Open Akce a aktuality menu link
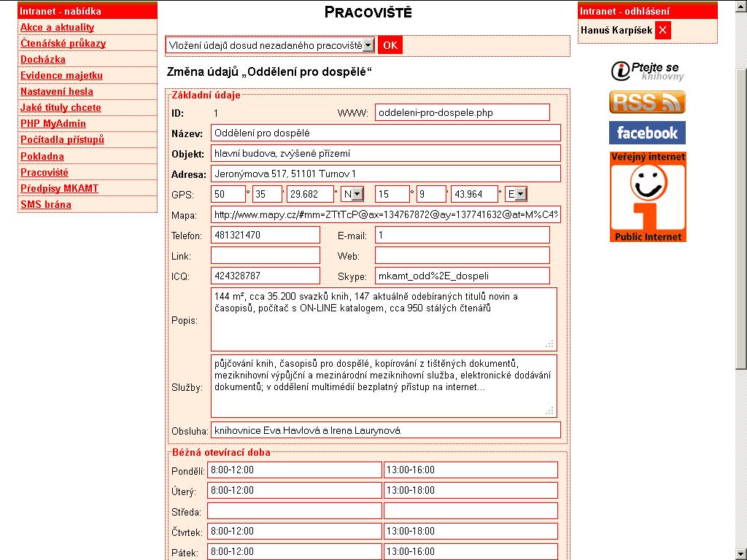This screenshot has height=560, width=747. coord(57,27)
